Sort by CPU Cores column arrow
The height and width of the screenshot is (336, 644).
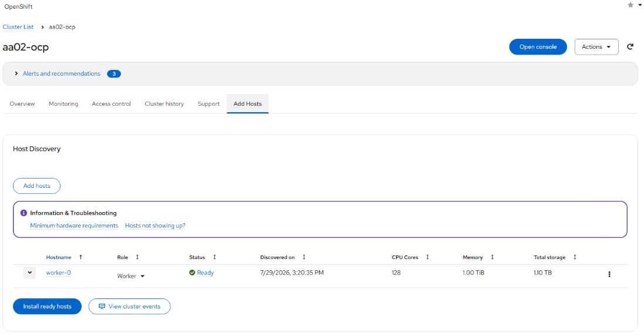(427, 257)
